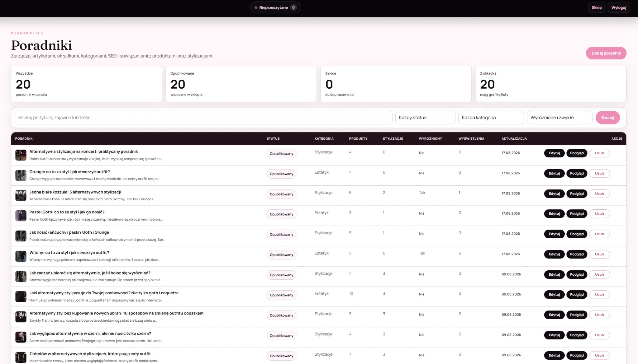This screenshot has height=364, width=638.
Task: Click thumbnail of Pastel Goth guide
Action: click(x=21, y=216)
